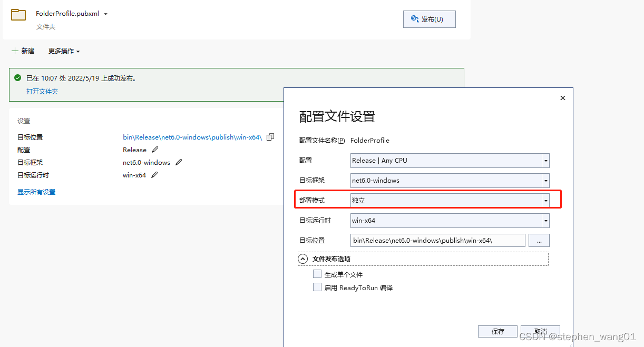The width and height of the screenshot is (644, 347).
Task: Click the green success checkmark in the banner
Action: (17, 77)
